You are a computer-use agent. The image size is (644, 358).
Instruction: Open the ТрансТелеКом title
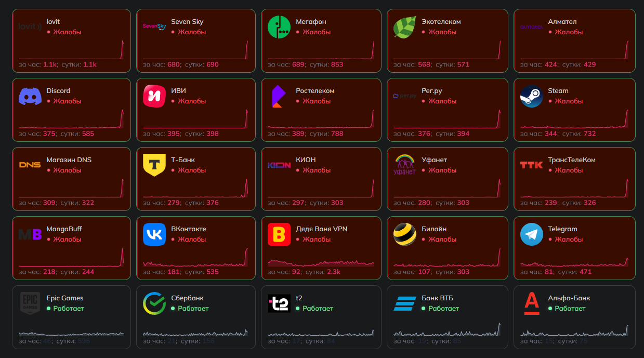572,160
